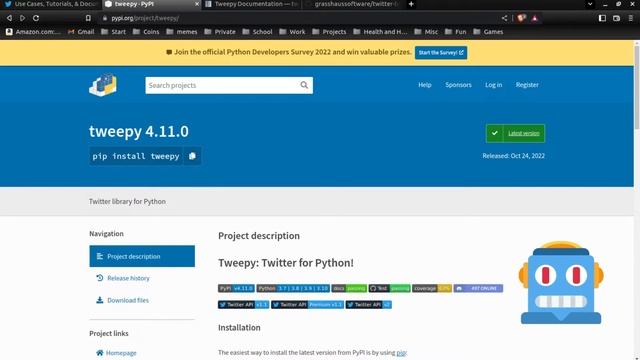Select Project description in navigation

tap(142, 256)
